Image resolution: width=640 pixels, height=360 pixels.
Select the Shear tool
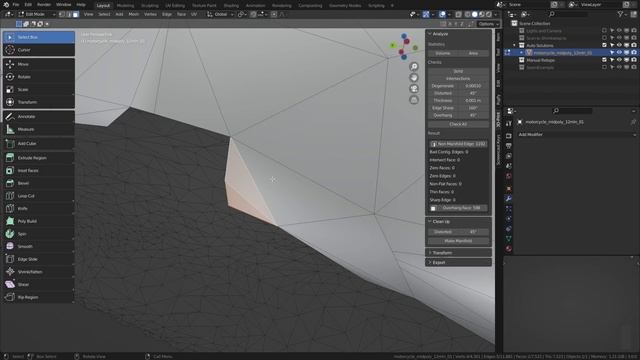39,284
